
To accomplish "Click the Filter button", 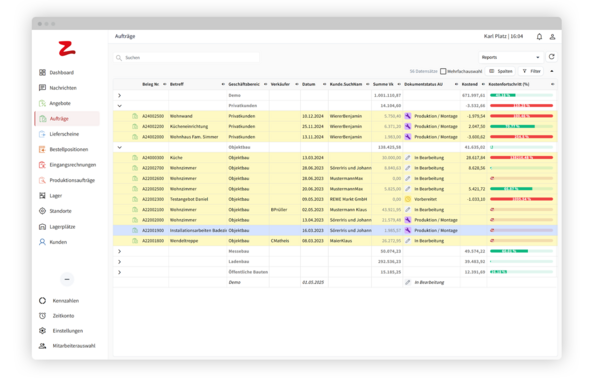I will coord(531,71).
